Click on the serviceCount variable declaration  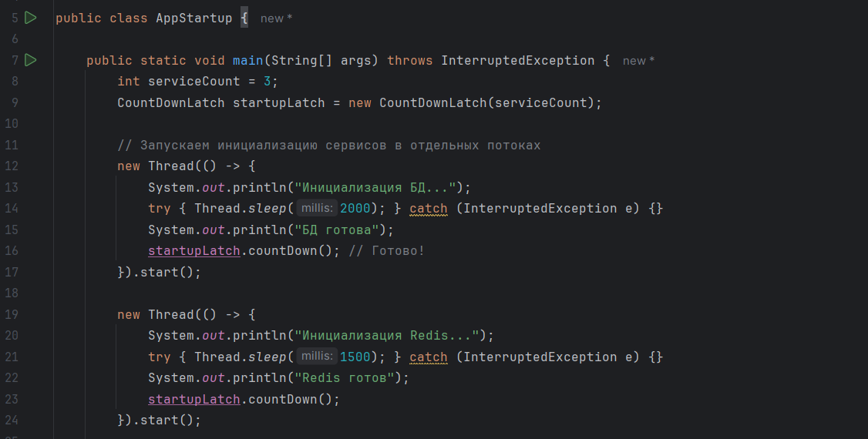(193, 82)
